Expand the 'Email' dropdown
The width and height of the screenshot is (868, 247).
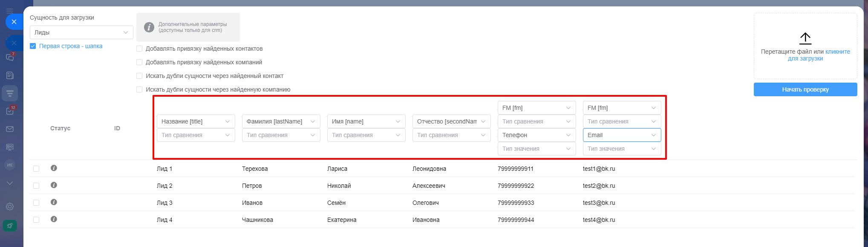pos(622,135)
